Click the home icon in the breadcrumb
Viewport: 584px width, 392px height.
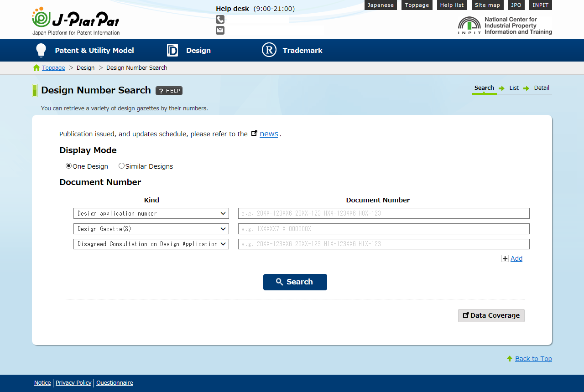(x=36, y=67)
